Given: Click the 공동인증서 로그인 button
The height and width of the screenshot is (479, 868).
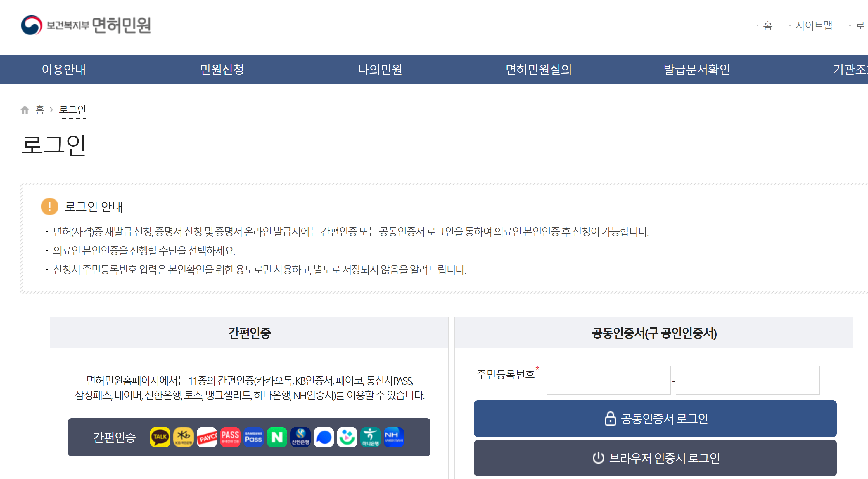Looking at the screenshot, I should coord(655,418).
